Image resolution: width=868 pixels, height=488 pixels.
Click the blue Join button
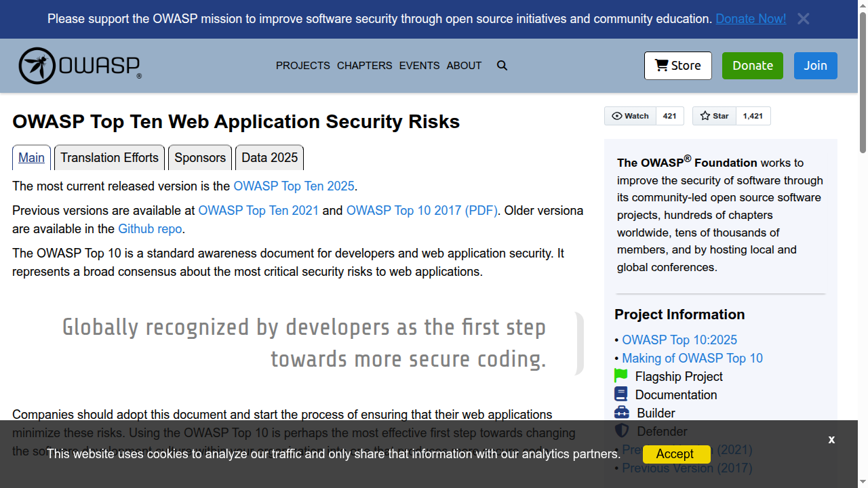tap(816, 66)
